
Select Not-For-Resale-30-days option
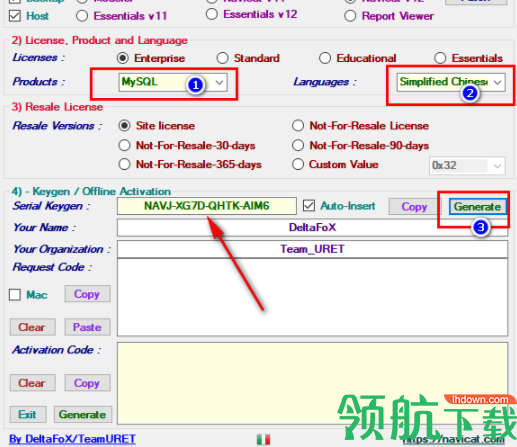click(124, 146)
